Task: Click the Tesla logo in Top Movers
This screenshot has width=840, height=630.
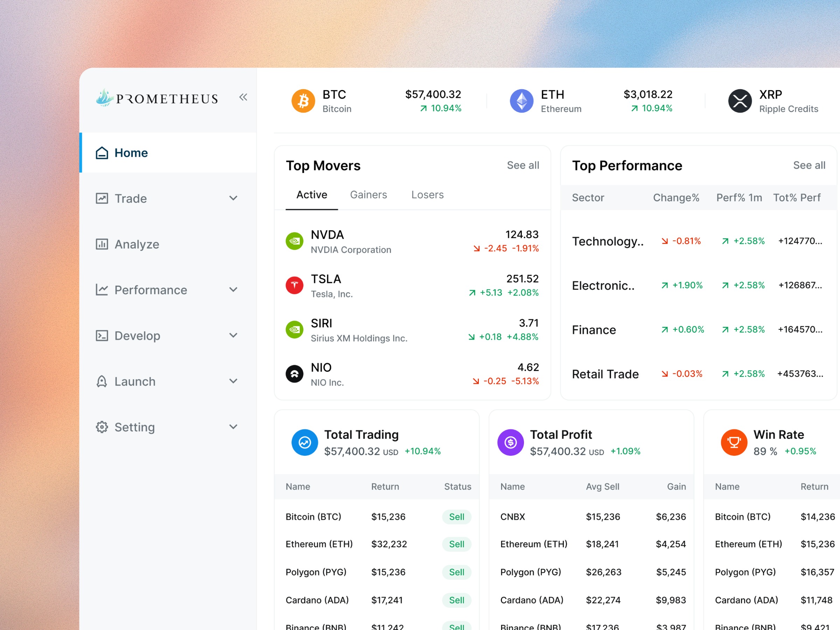Action: pos(294,285)
